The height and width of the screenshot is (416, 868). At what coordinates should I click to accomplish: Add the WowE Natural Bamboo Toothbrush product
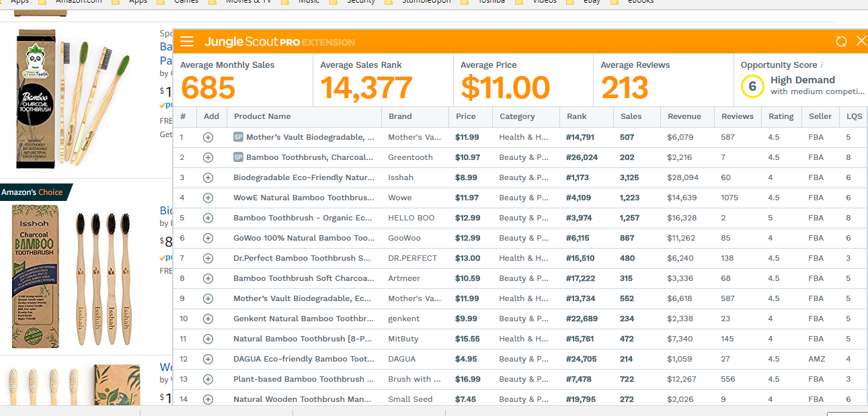click(208, 198)
